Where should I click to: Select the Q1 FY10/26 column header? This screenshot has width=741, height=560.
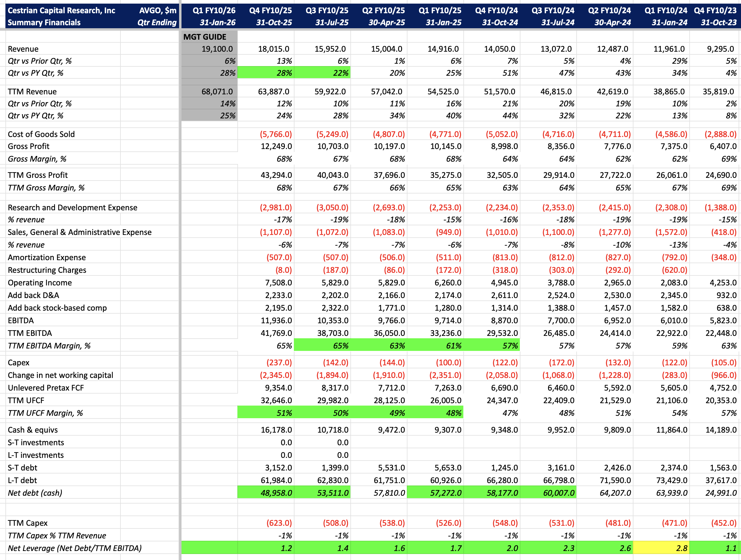pyautogui.click(x=214, y=11)
